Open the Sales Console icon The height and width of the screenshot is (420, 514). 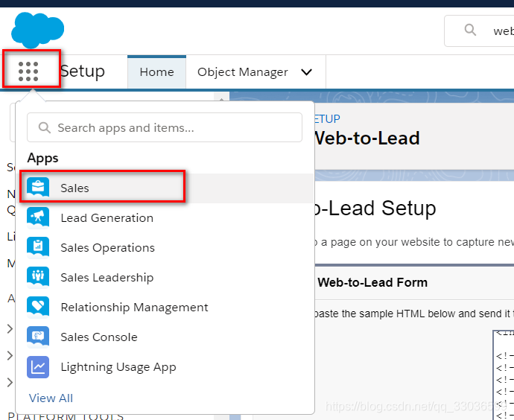point(38,337)
